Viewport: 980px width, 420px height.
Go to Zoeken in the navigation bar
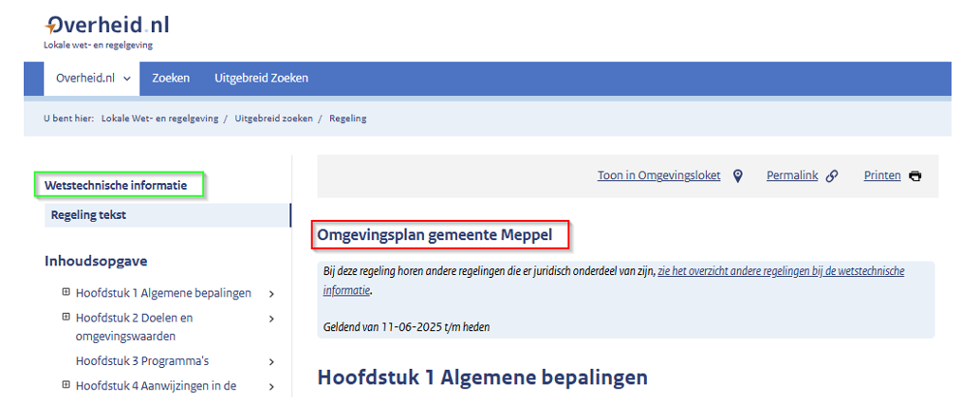pos(171,79)
